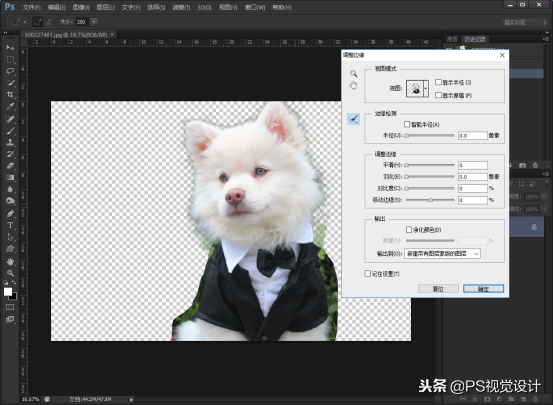Select the Crop tool

point(10,95)
